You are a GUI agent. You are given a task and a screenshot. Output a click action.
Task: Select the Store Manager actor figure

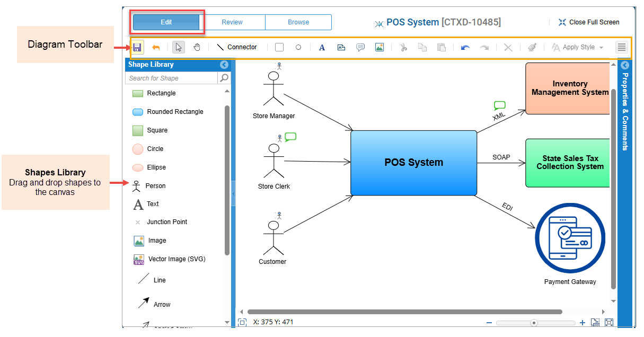[x=274, y=88]
